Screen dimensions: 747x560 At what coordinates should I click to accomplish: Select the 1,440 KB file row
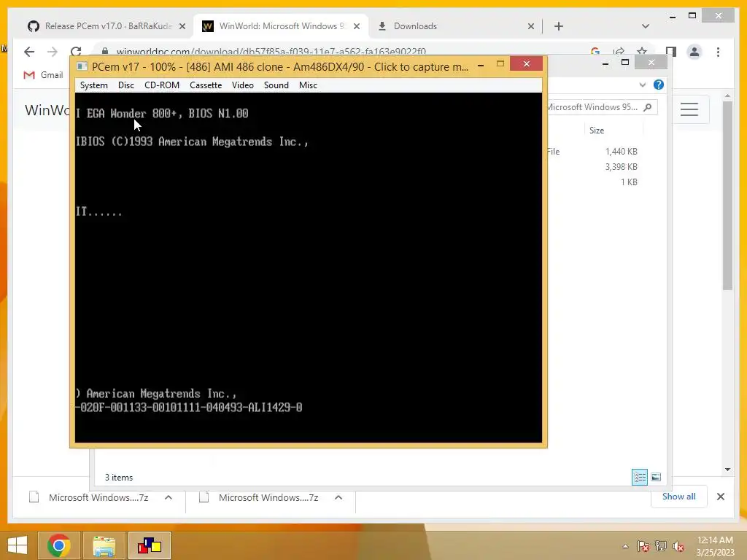[592, 152]
